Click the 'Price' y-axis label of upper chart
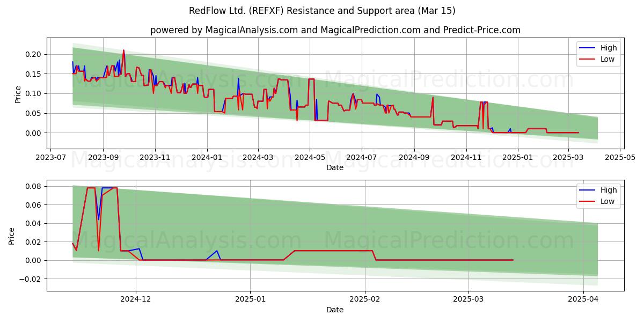 [x=18, y=93]
